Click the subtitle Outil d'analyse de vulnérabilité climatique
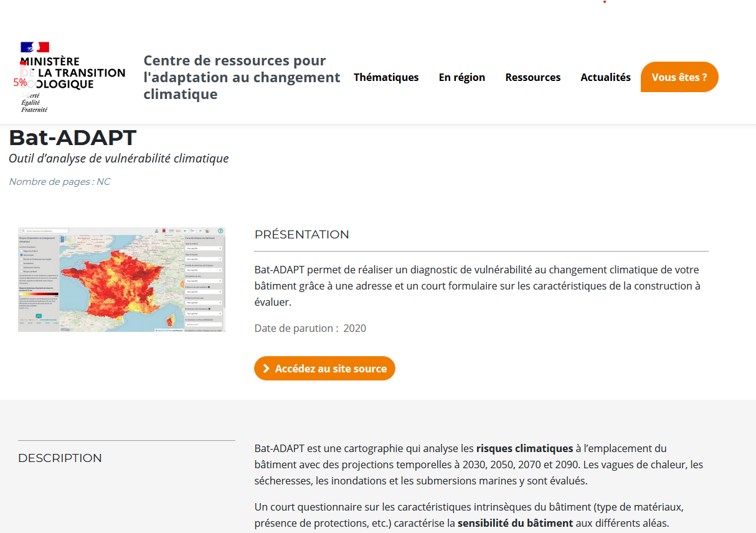 pos(119,158)
